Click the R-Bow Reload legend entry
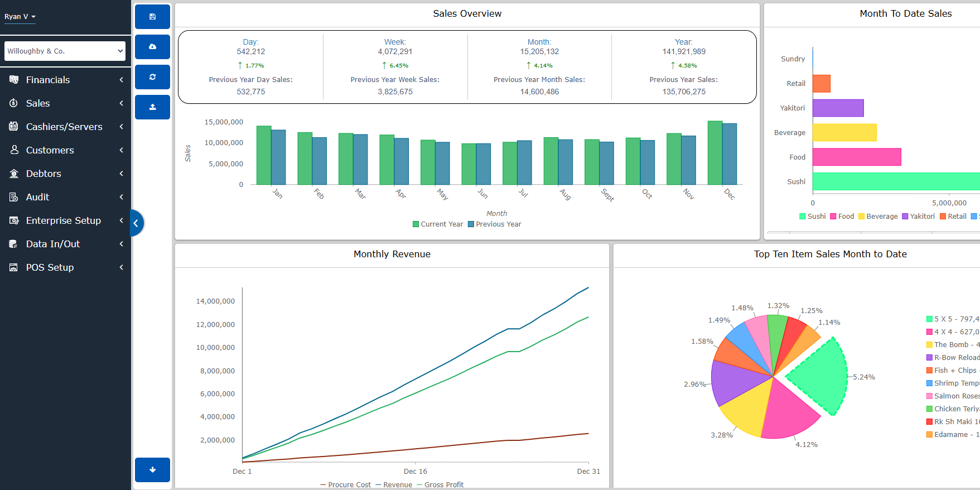 [x=953, y=358]
